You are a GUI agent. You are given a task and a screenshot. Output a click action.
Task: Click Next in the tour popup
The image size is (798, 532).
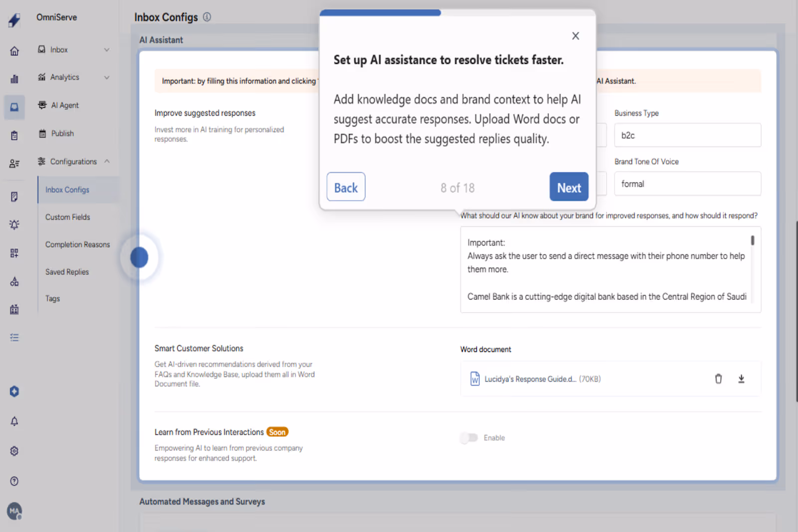569,187
